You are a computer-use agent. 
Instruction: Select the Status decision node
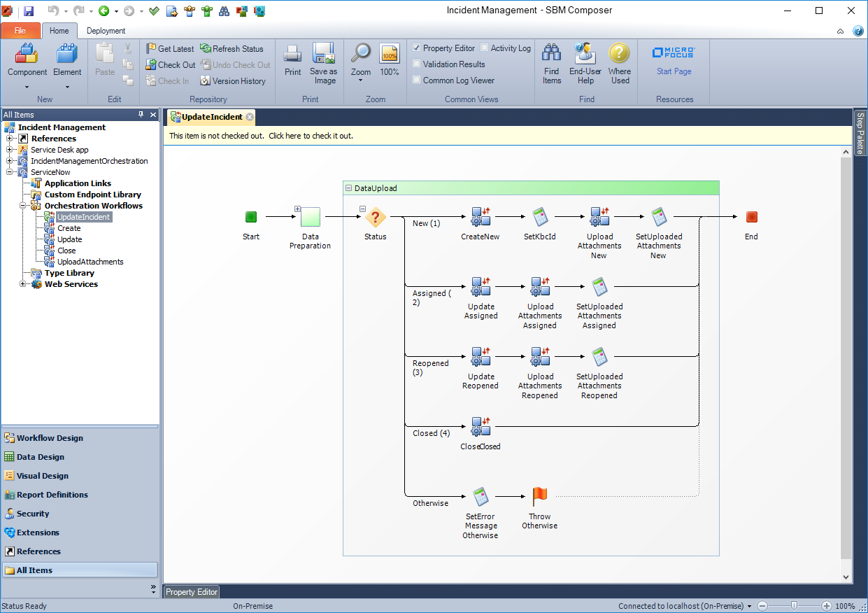click(376, 217)
